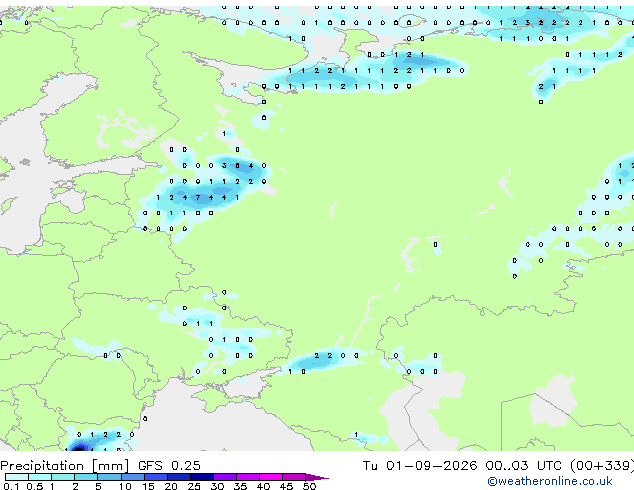
Task: Click the 0.5 to 1 mm legend swatch
Action: (40, 477)
